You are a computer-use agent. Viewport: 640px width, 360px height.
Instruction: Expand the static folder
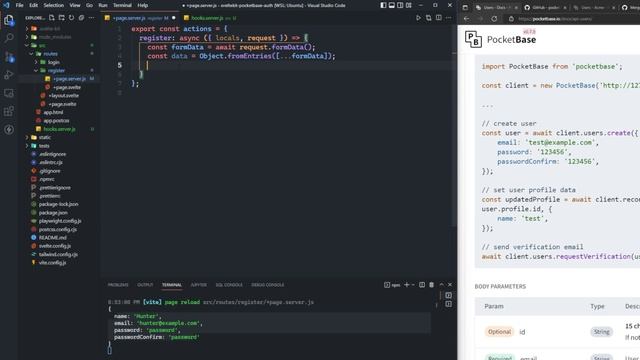tap(27, 137)
